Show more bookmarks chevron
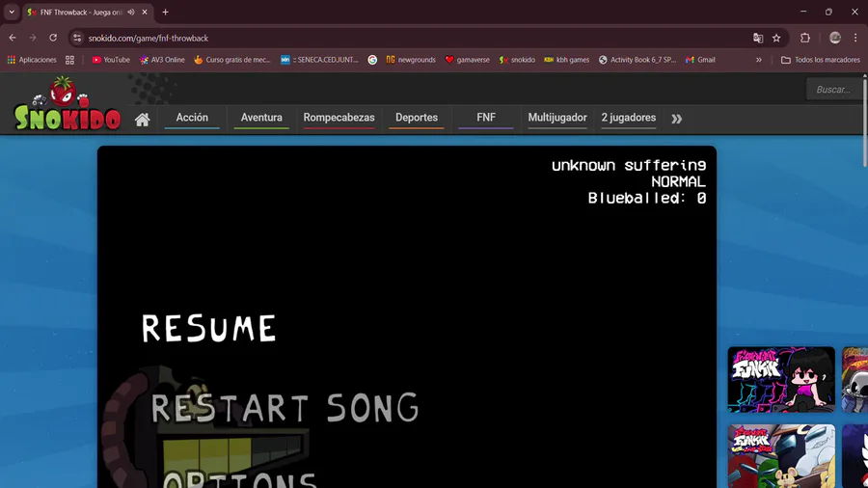 coord(758,60)
